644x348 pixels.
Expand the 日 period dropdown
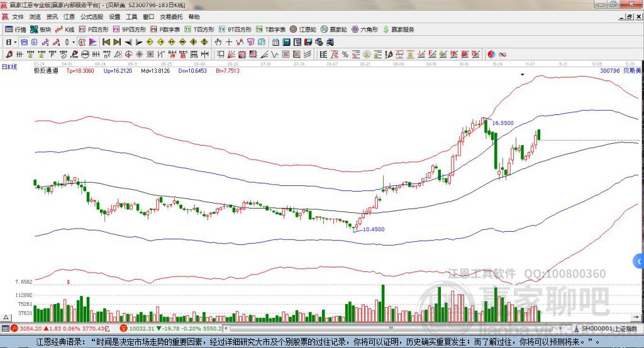[15, 42]
